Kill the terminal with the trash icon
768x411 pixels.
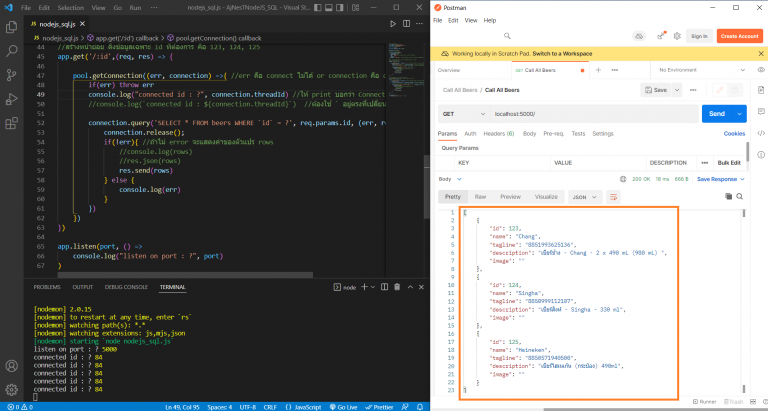click(396, 287)
